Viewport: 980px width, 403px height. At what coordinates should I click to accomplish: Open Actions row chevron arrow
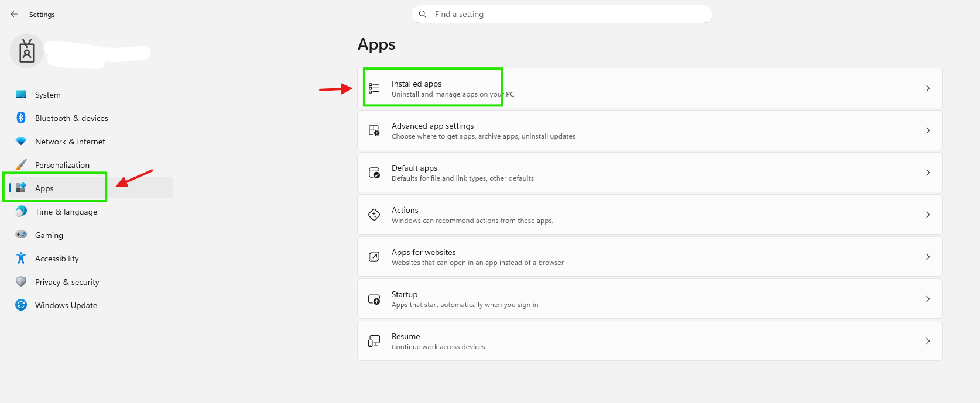tap(928, 215)
